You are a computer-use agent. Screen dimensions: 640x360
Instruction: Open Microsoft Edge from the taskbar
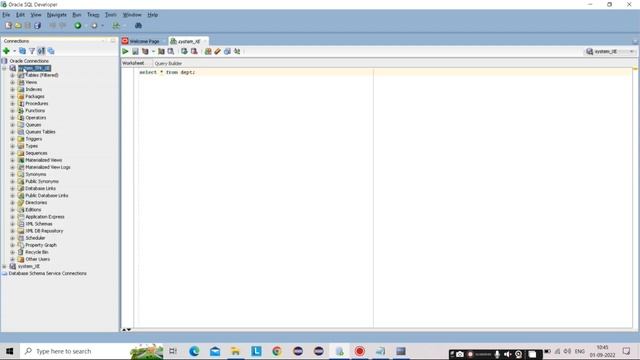point(194,351)
